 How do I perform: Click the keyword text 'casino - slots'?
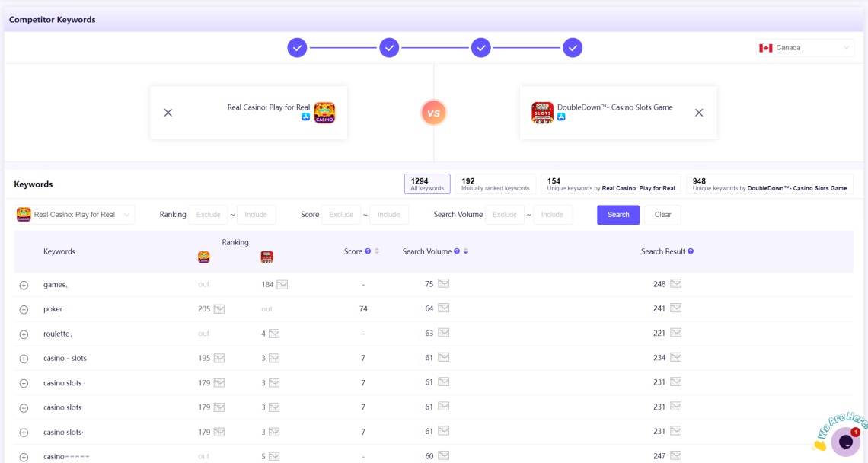coord(65,359)
